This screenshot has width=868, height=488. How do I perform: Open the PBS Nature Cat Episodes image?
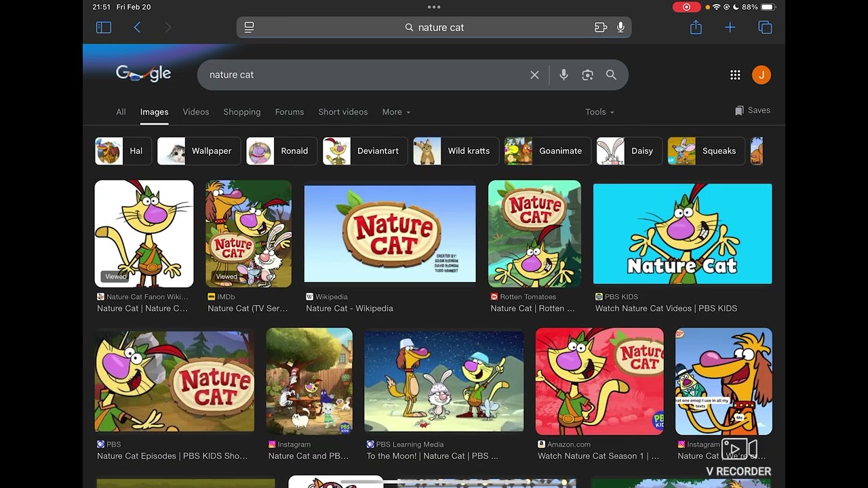[174, 381]
